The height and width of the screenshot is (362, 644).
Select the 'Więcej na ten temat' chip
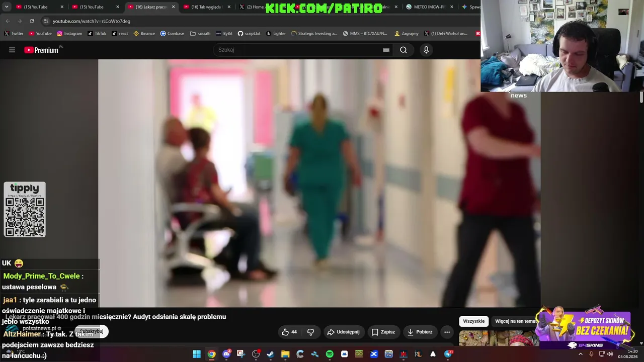[515, 321]
